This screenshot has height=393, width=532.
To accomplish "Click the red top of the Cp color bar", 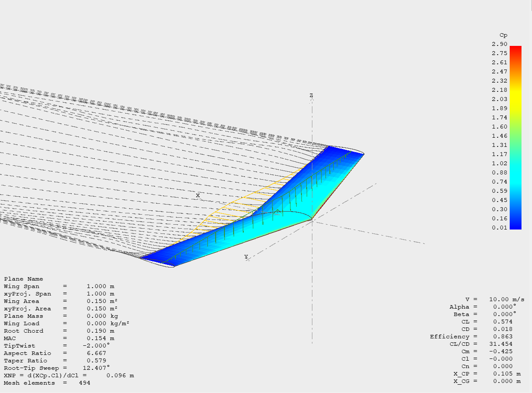I will [x=515, y=48].
